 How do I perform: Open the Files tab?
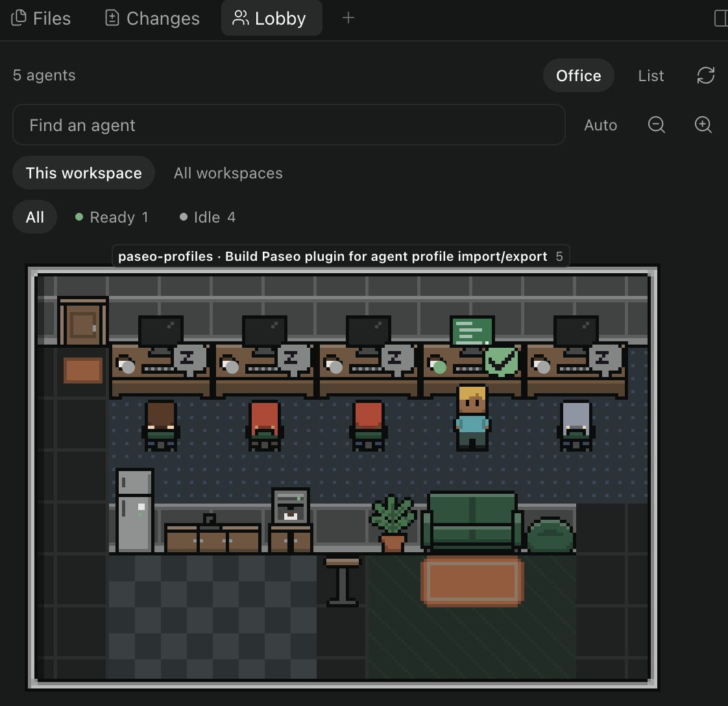click(x=41, y=19)
